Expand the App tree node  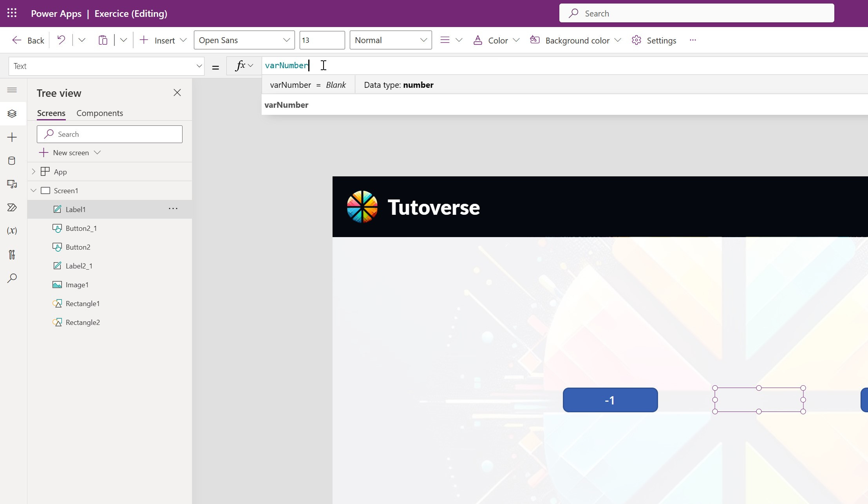point(34,172)
